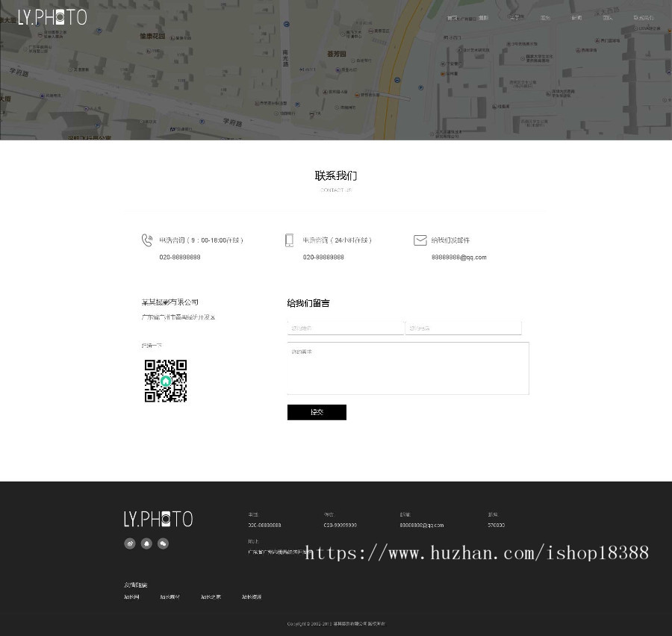Click the QR code image under 扫码一下
Image resolution: width=672 pixels, height=636 pixels.
[165, 381]
